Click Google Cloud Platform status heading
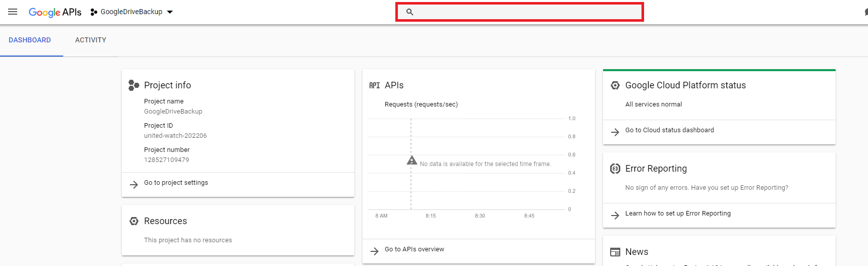 point(686,85)
